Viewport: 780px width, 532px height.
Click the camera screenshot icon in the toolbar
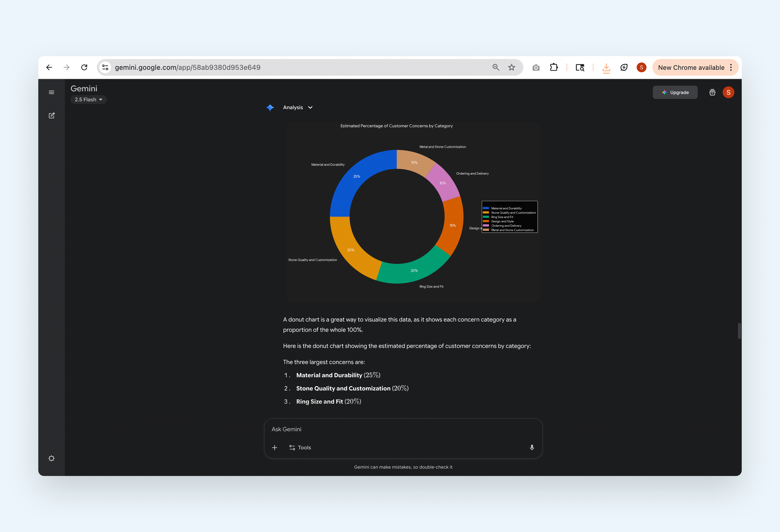pyautogui.click(x=536, y=67)
